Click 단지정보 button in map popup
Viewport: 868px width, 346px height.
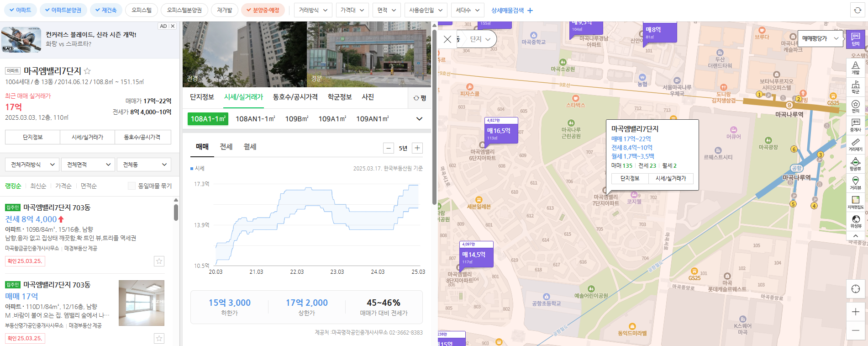coord(630,178)
